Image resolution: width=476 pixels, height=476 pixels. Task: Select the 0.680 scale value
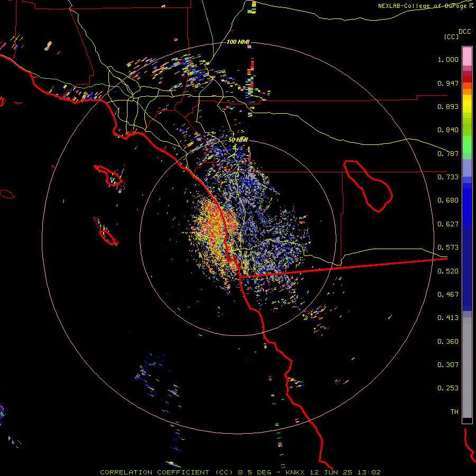448,200
